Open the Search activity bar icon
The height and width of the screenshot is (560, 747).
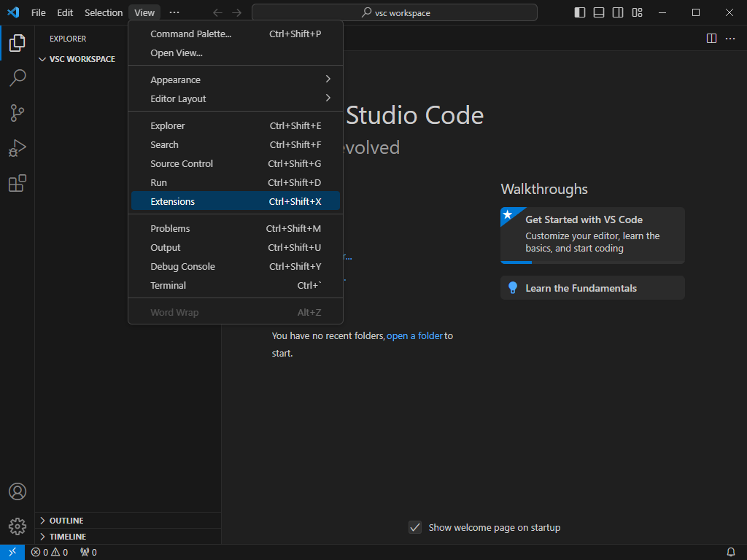pos(18,77)
